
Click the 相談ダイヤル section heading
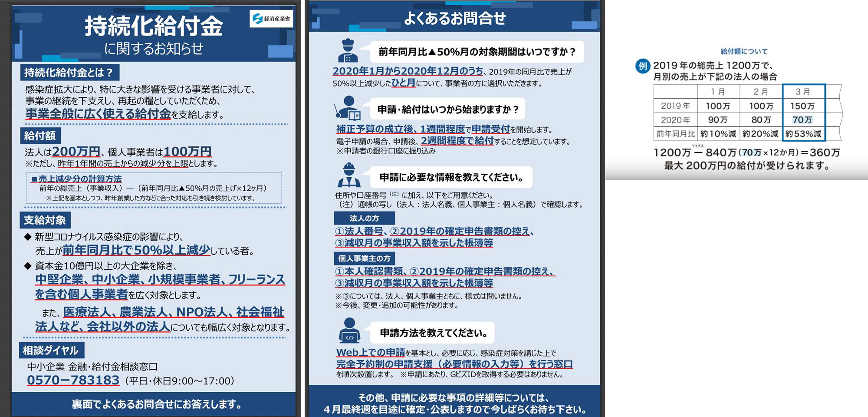(51, 350)
